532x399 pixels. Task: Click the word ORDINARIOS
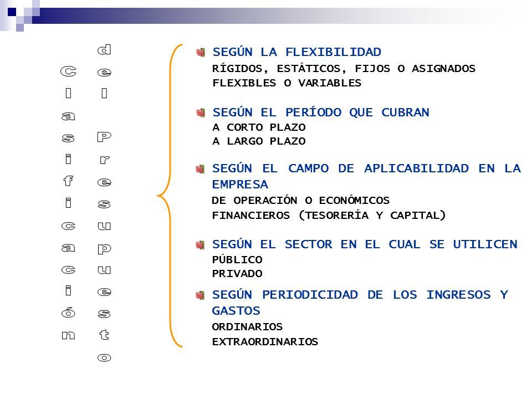click(x=247, y=327)
